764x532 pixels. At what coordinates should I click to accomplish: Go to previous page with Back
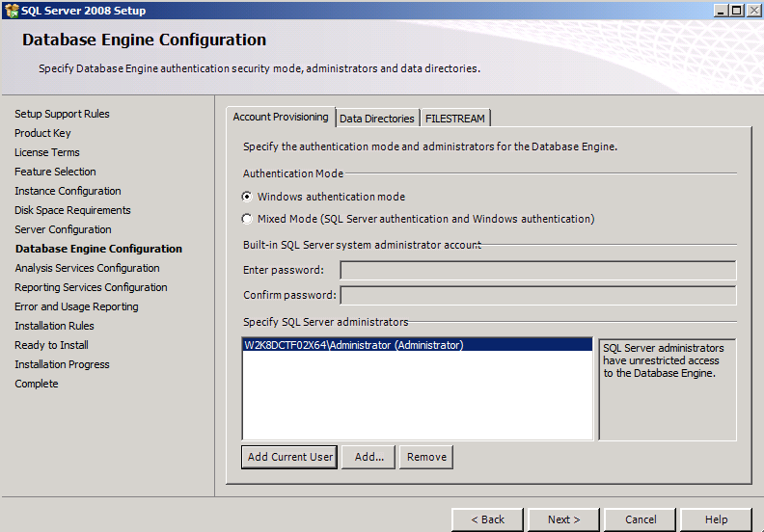coord(488,519)
